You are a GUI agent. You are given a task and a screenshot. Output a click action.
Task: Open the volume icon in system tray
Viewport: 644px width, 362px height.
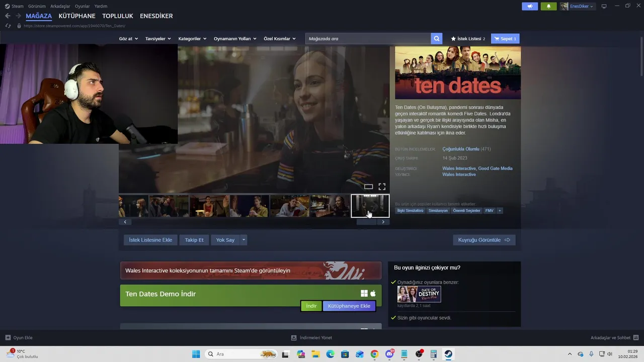coord(610,354)
